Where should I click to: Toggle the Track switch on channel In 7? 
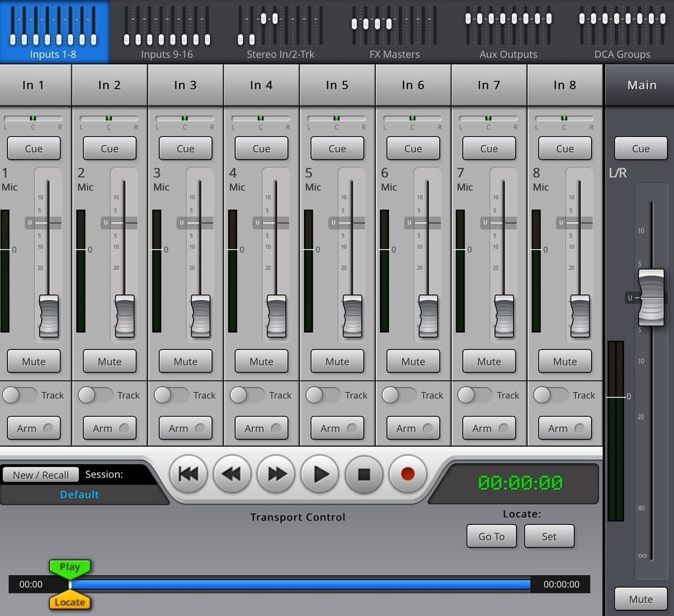tap(475, 395)
